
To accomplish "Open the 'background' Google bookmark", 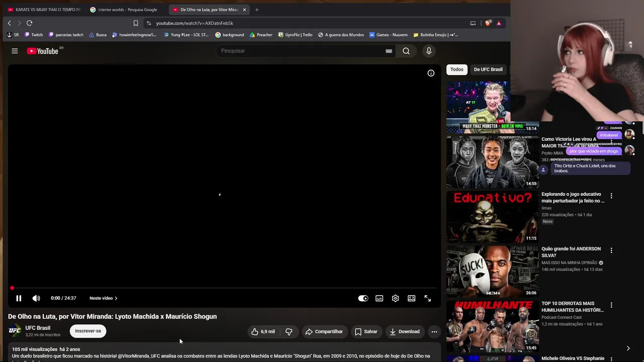I will tap(229, 35).
